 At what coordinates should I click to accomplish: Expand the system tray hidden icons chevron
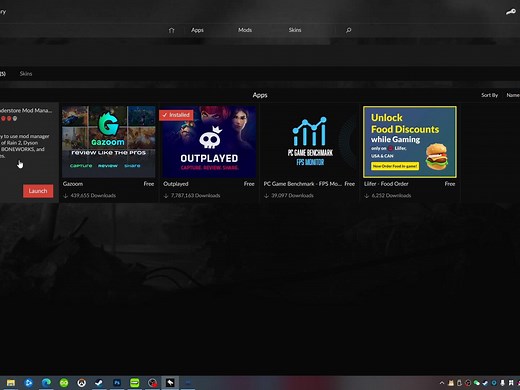click(x=442, y=383)
